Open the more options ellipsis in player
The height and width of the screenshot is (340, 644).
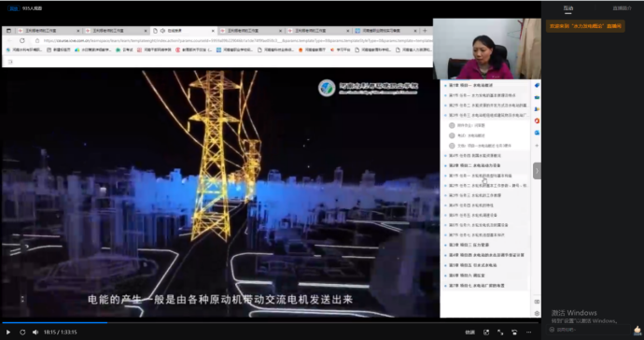(x=528, y=333)
